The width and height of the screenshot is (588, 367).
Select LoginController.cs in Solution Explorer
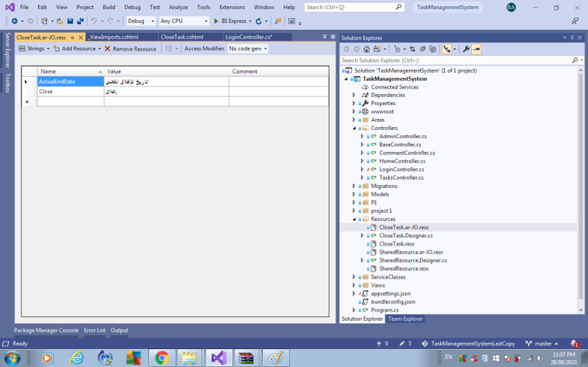[x=401, y=169]
